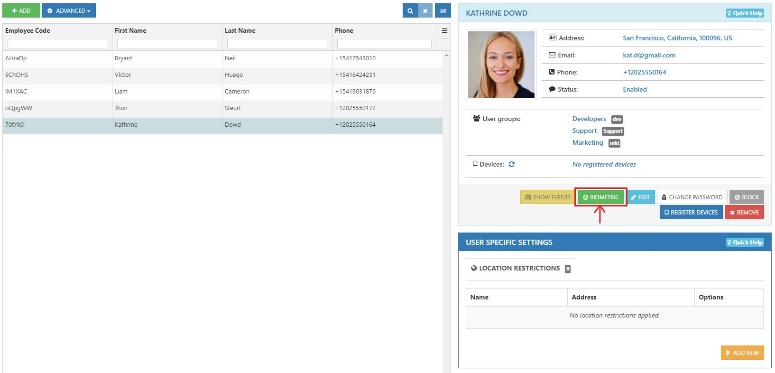Click the Edit button
The image size is (775, 373).
tap(641, 197)
